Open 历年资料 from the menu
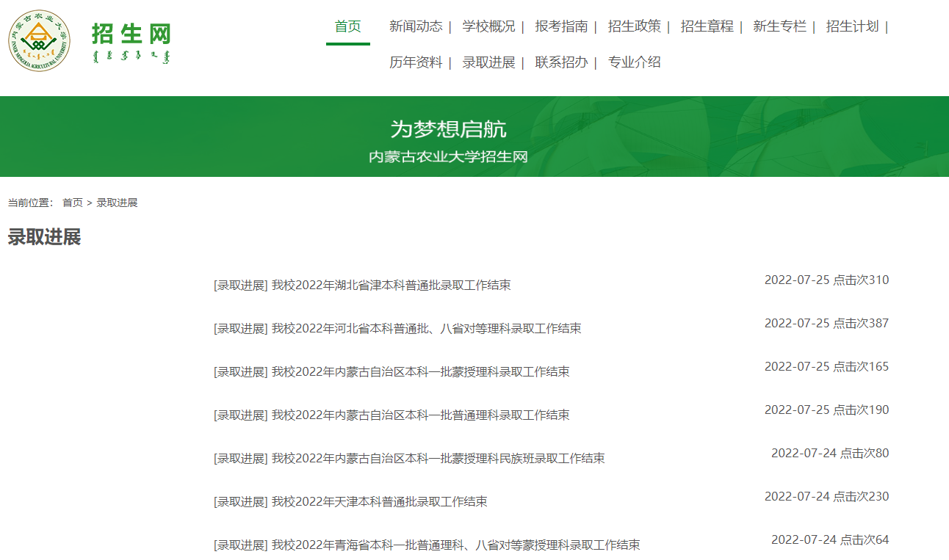This screenshot has width=949, height=560. coord(416,62)
